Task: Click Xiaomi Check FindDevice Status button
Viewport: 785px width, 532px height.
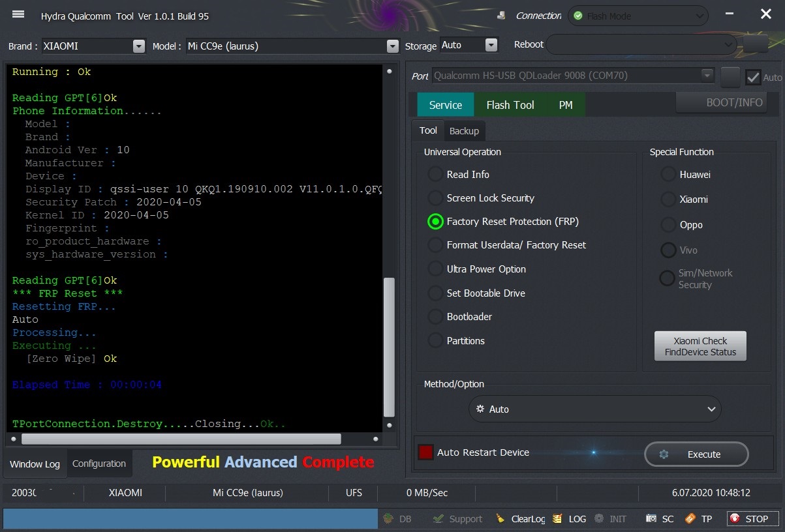Action: pos(700,346)
